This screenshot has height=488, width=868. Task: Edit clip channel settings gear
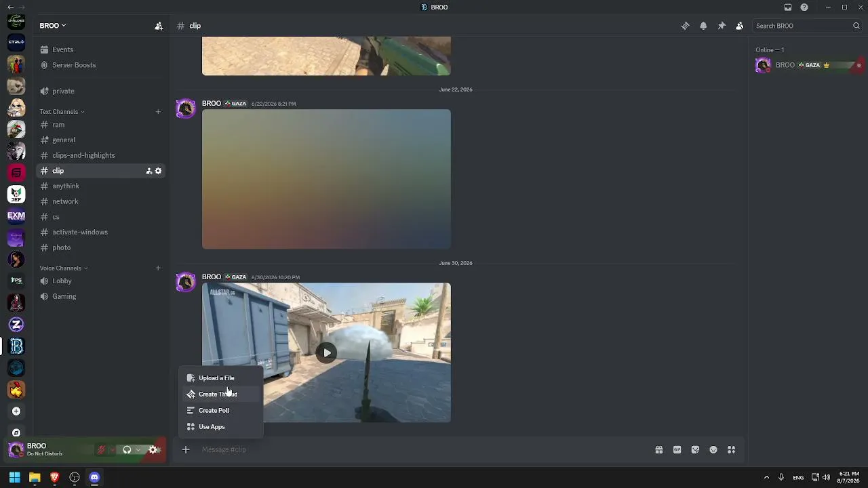click(159, 171)
